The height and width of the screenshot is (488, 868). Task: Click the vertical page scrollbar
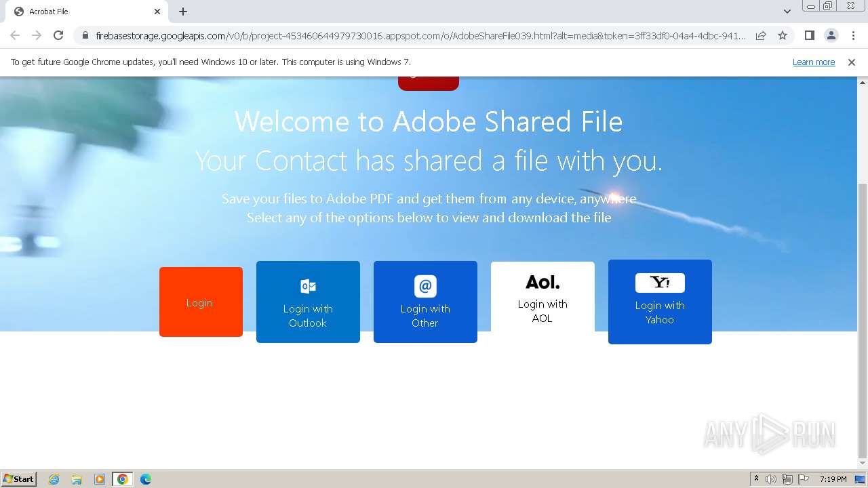pos(863,321)
